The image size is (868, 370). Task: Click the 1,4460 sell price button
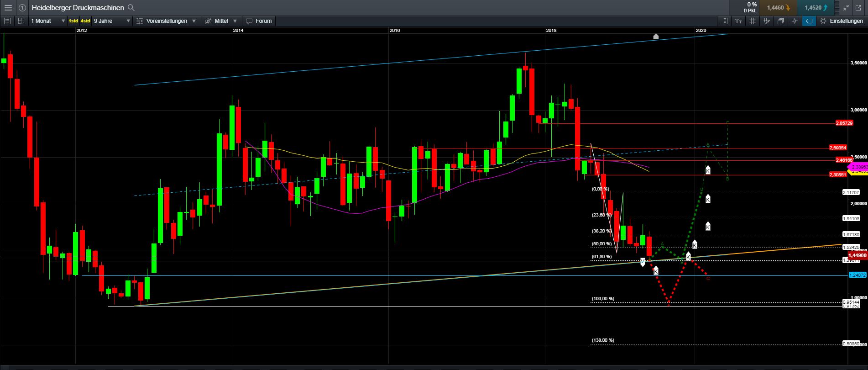click(779, 8)
